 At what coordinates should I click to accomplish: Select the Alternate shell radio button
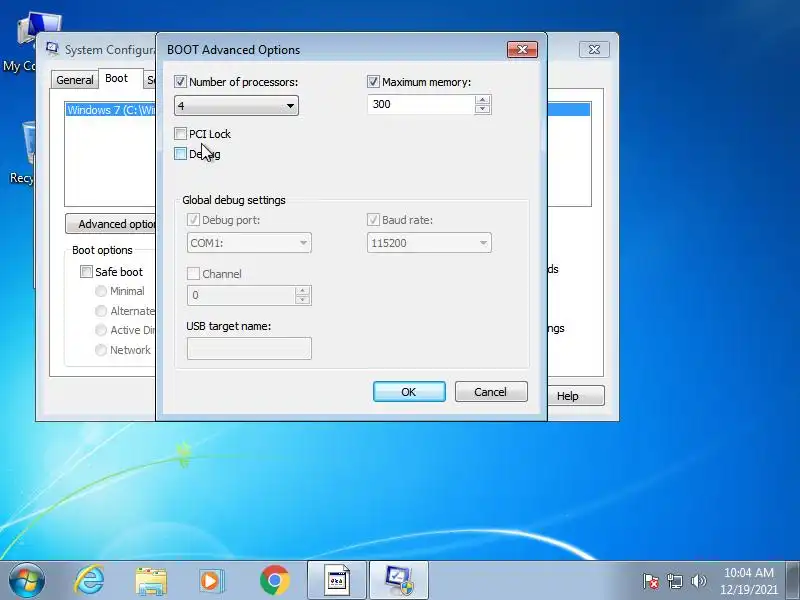click(x=101, y=311)
